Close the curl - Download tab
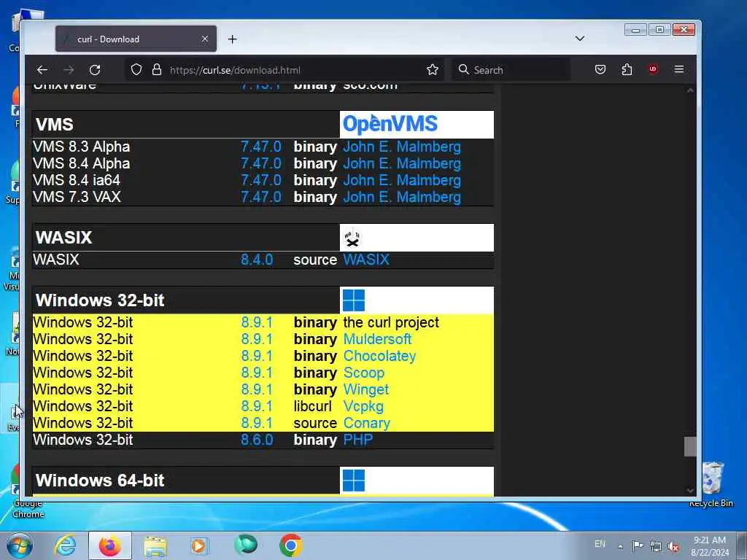 pos(205,39)
